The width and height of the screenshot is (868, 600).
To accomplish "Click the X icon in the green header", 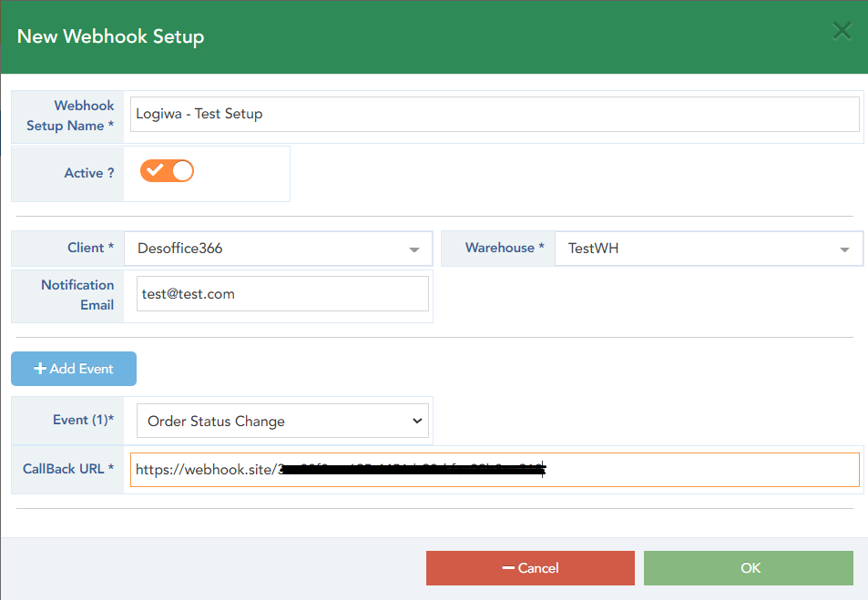I will 841,30.
